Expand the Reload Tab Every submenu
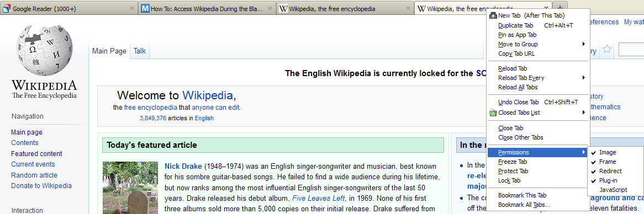The image size is (644, 214). (538, 78)
